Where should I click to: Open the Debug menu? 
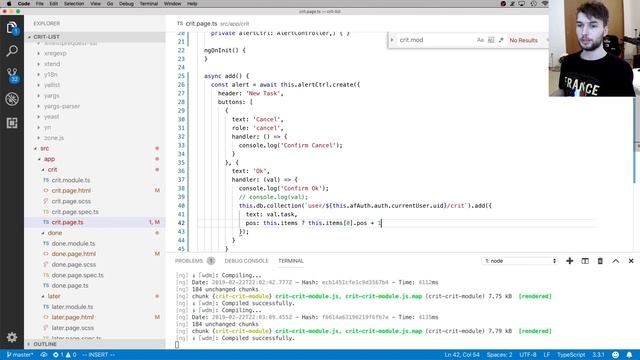[126, 4]
